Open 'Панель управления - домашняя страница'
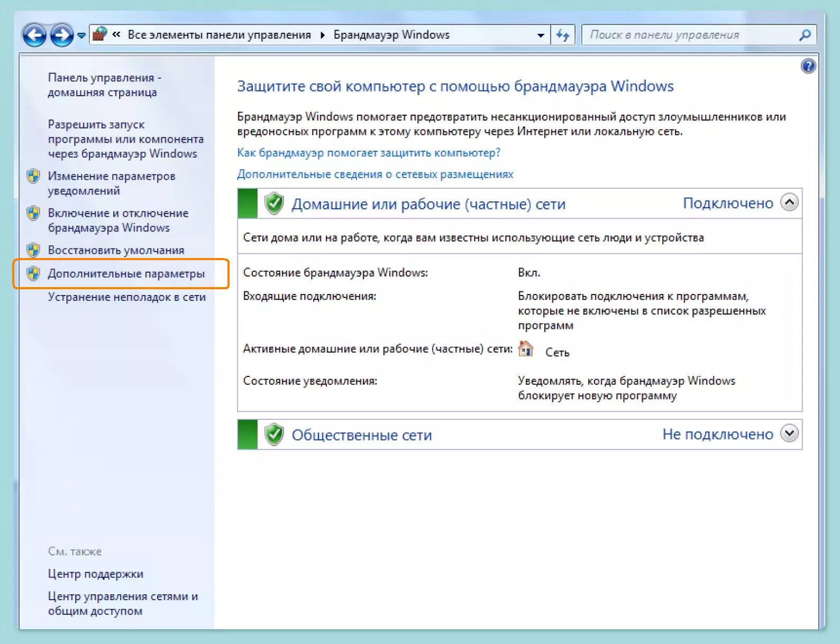 point(105,85)
